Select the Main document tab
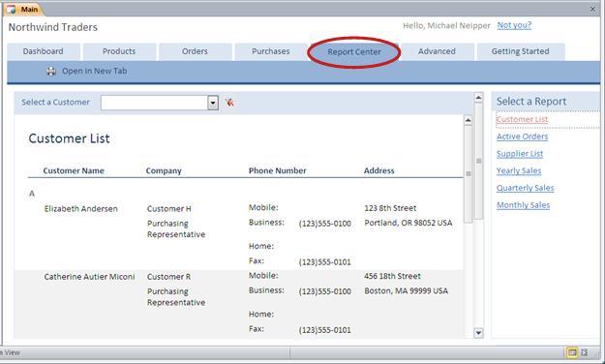The height and width of the screenshot is (364, 605). pyautogui.click(x=24, y=10)
